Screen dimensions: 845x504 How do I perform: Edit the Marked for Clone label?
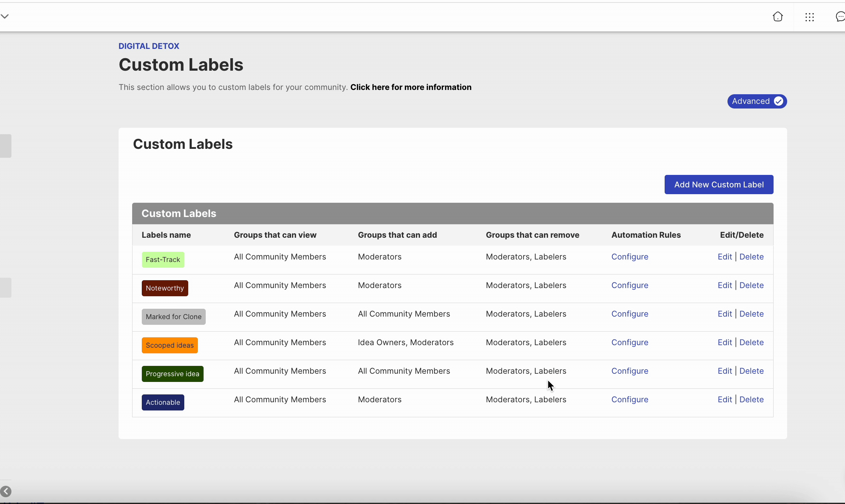725,314
